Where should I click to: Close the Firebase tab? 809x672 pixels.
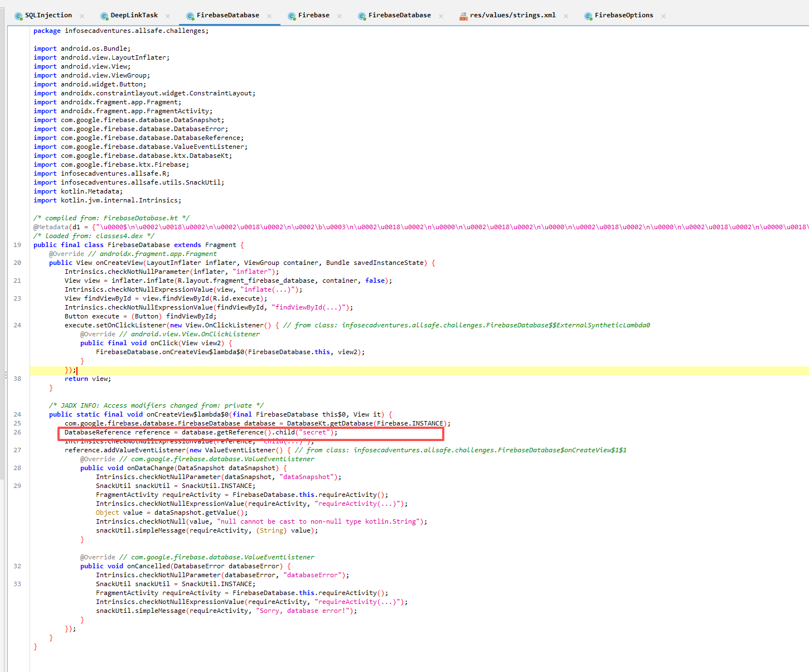(x=340, y=16)
